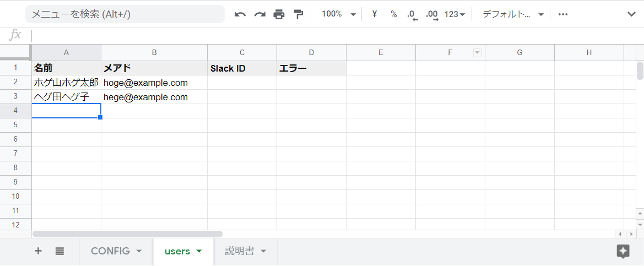
Task: Select column A header
Action: pyautogui.click(x=67, y=52)
